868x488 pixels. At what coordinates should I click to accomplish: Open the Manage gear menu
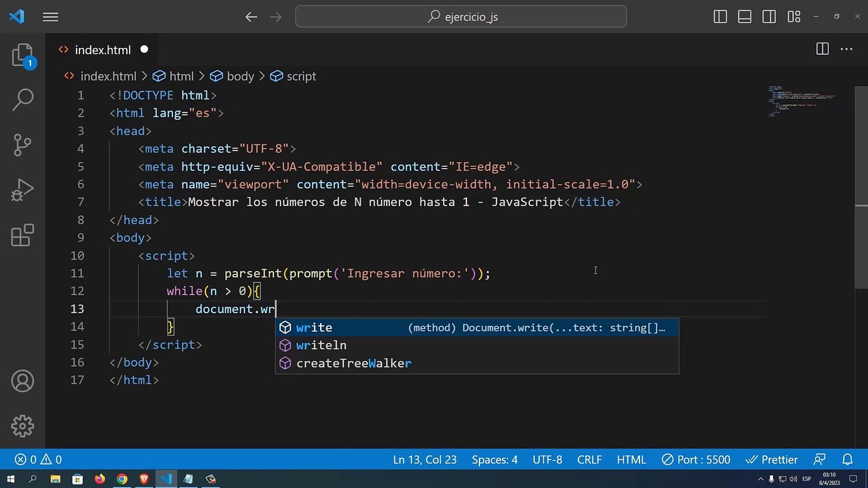pyautogui.click(x=22, y=426)
